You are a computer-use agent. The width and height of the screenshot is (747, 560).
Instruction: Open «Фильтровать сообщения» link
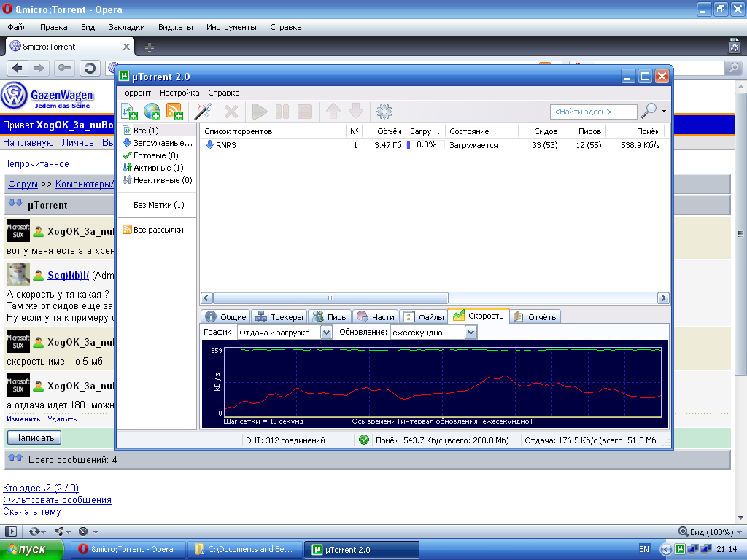pos(57,500)
